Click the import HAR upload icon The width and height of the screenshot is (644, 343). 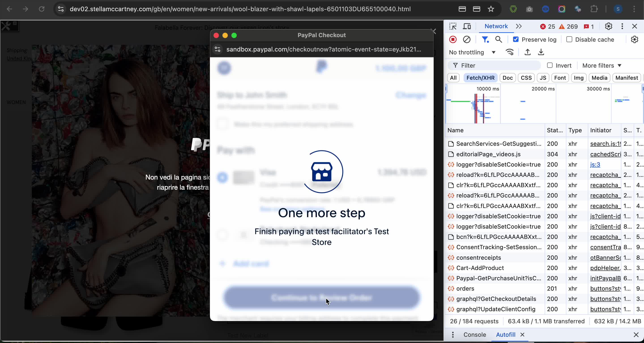[527, 52]
